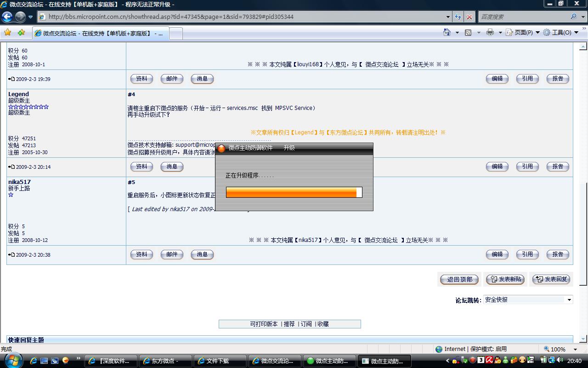
Task: Open the Favorites Center star icon
Action: pos(7,33)
